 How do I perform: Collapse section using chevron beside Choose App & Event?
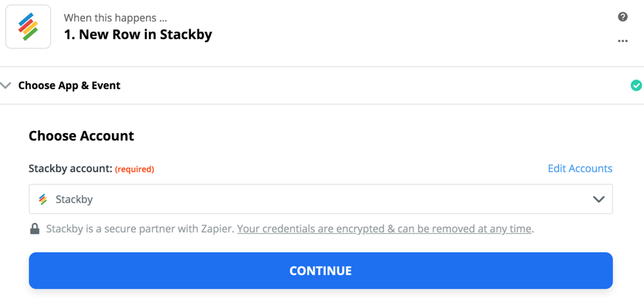click(x=7, y=85)
